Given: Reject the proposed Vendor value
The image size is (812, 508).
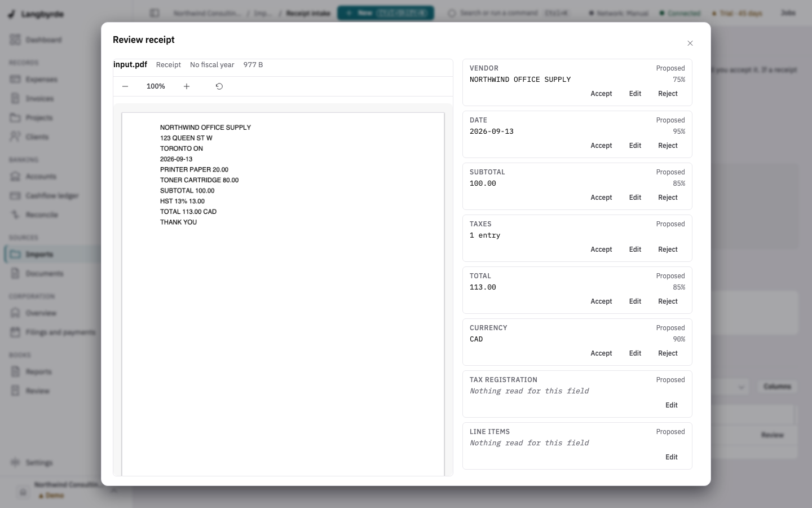Looking at the screenshot, I should (668, 94).
